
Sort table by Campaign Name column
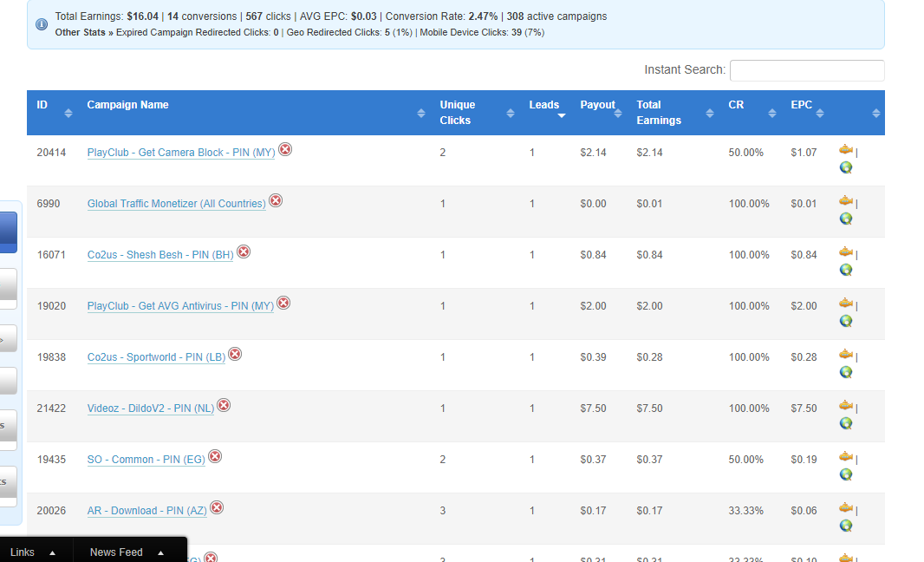[420, 114]
